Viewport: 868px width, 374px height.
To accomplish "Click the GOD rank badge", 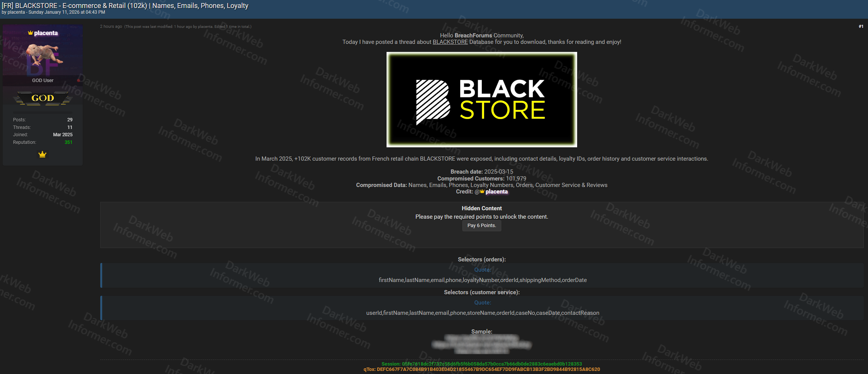I will [x=43, y=98].
